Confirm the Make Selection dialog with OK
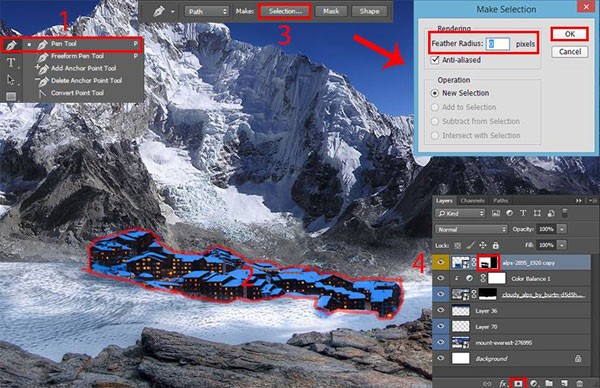 click(x=570, y=34)
